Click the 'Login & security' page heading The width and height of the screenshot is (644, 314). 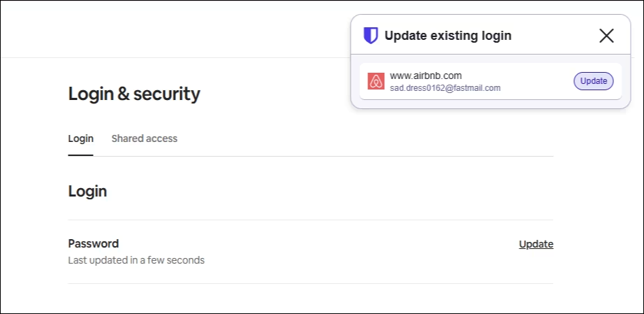pyautogui.click(x=134, y=94)
